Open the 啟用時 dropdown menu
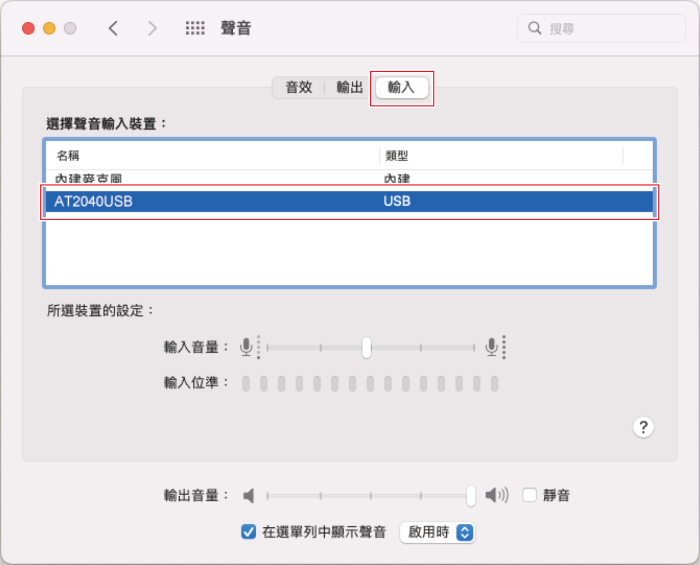The width and height of the screenshot is (700, 565). point(437,532)
